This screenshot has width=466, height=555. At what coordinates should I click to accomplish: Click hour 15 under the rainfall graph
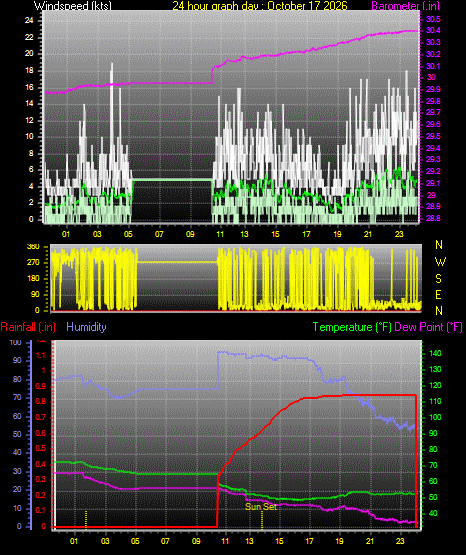(279, 541)
